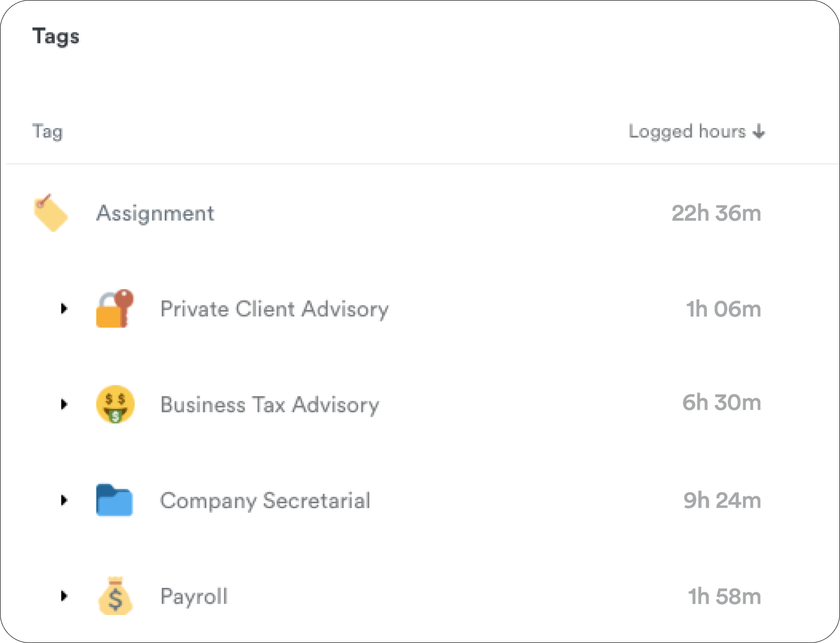Click the sort arrow beside Logged hours
The height and width of the screenshot is (643, 840).
click(x=759, y=131)
